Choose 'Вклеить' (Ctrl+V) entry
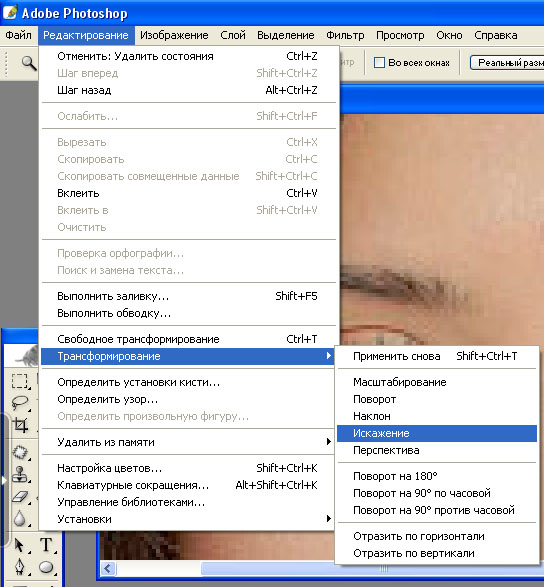This screenshot has width=544, height=587. 188,193
